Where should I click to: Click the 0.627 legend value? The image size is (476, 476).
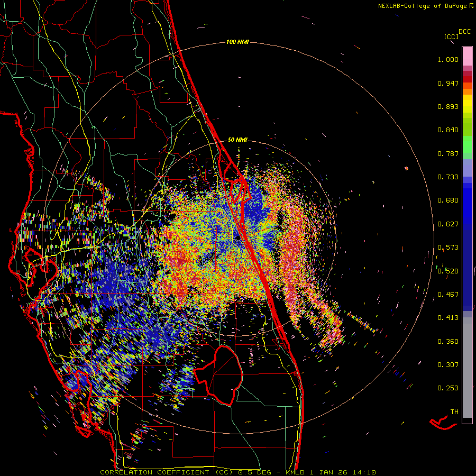pos(448,224)
